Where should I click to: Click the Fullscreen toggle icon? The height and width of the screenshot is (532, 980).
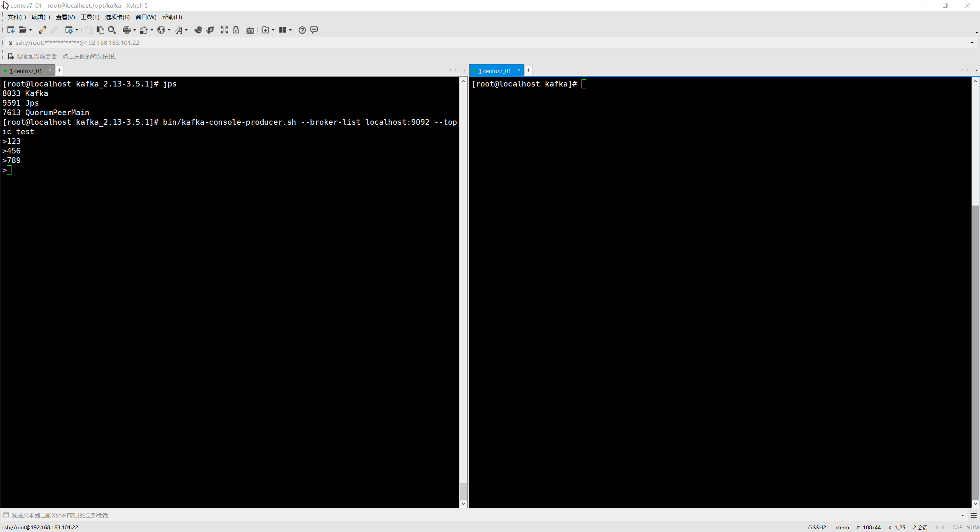click(x=224, y=30)
